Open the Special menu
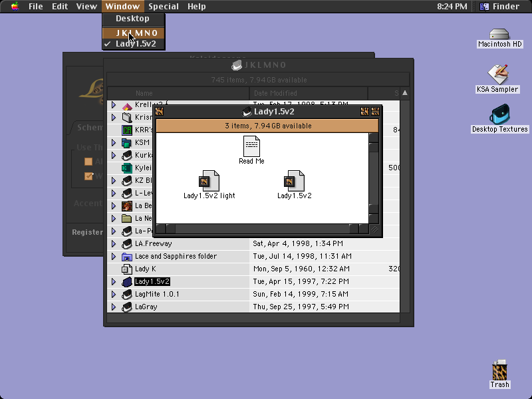 click(164, 7)
